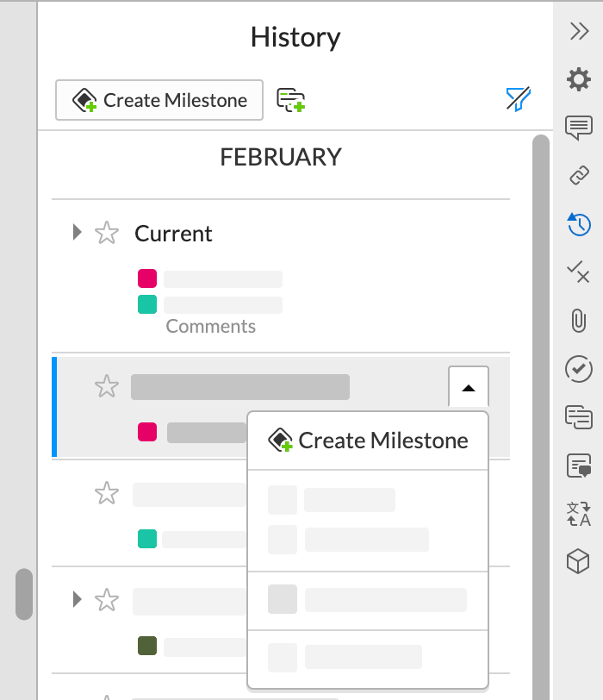Screen dimensions: 603x700
Task: Click the link icon in sidebar
Action: [x=579, y=177]
